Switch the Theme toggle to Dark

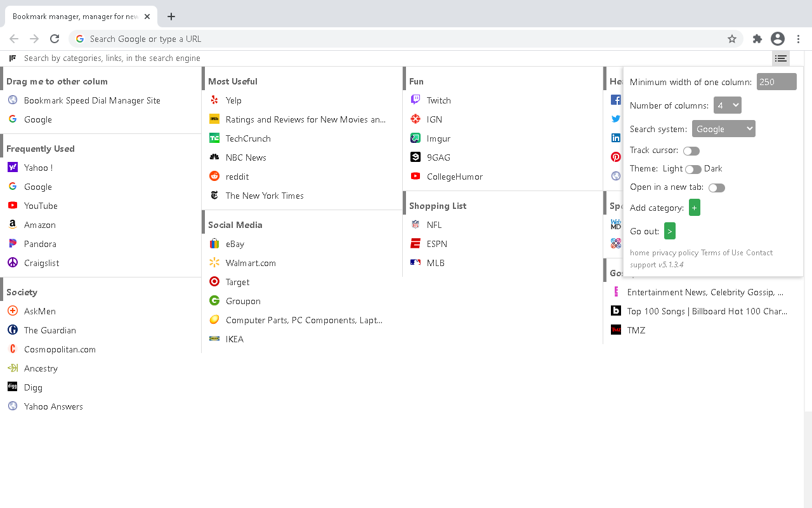point(693,170)
